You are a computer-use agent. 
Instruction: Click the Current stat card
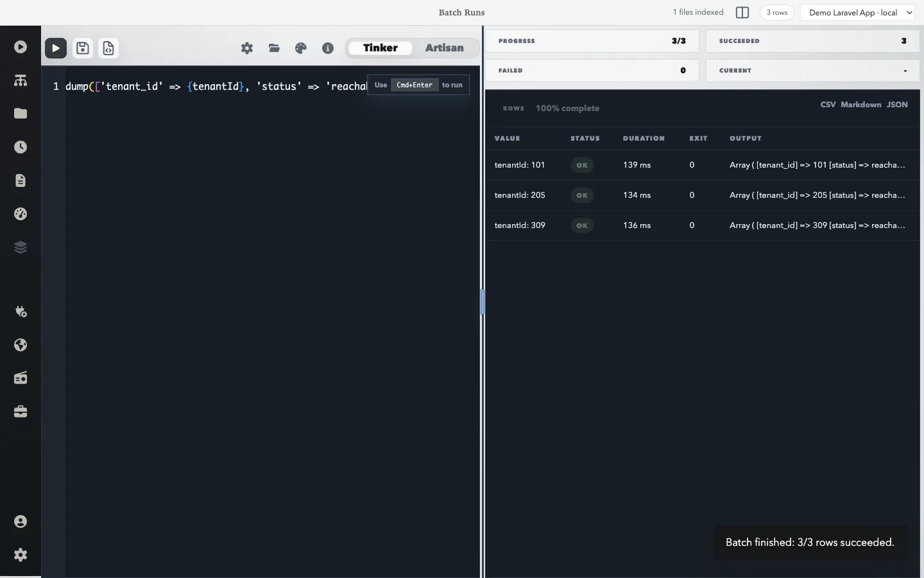click(813, 71)
